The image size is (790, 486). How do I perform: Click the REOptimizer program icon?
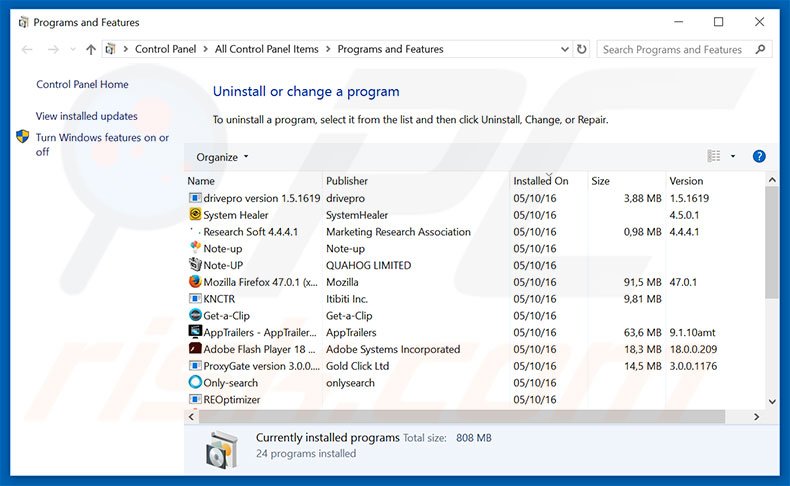(x=195, y=399)
